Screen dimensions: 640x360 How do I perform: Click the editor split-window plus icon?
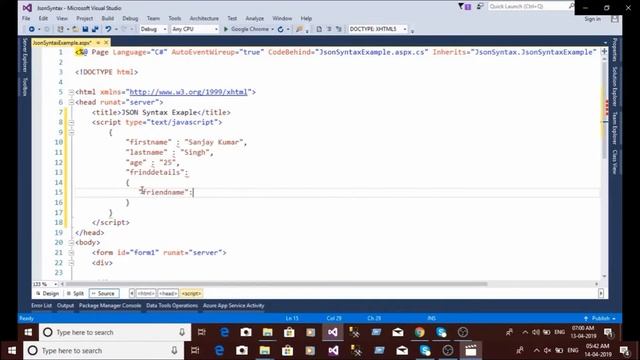(604, 51)
